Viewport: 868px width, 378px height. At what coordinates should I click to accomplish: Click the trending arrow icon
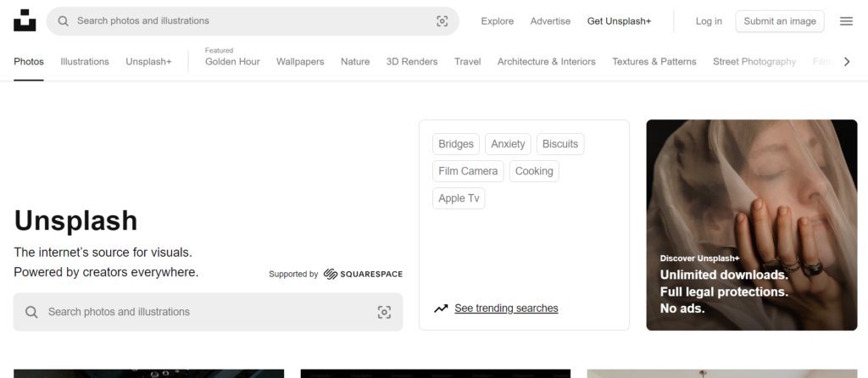[441, 309]
